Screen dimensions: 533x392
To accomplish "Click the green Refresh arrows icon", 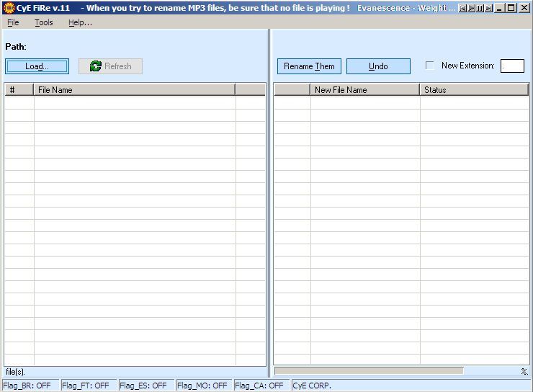I will pos(95,66).
